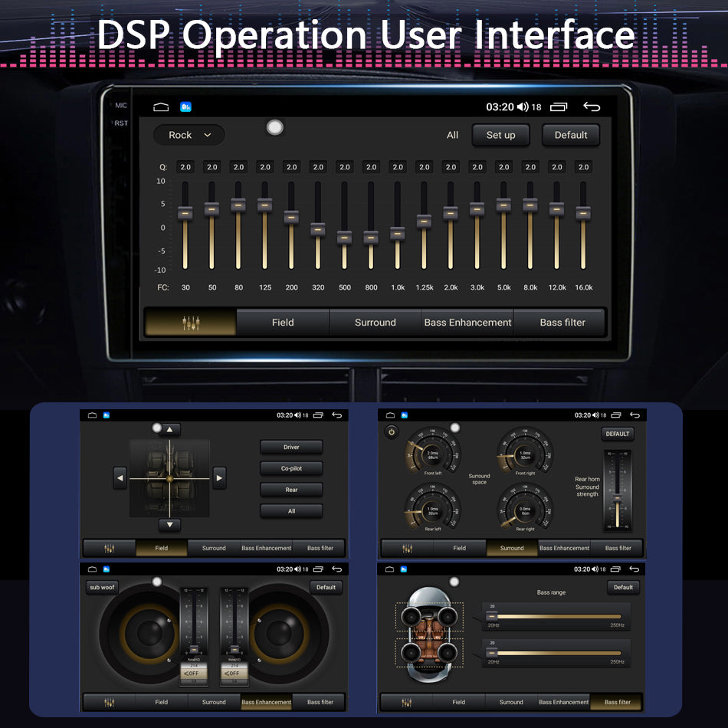Choose the Driver position button
Viewport: 728px width, 728px height.
pyautogui.click(x=291, y=447)
